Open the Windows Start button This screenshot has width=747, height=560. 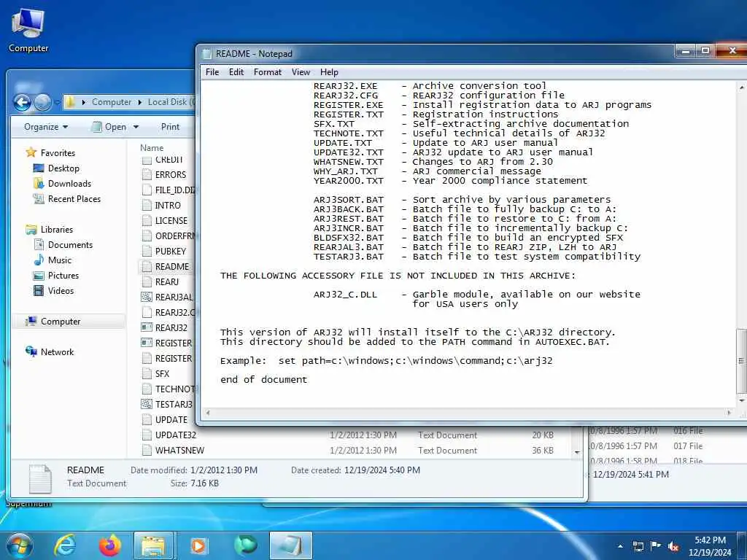[20, 545]
